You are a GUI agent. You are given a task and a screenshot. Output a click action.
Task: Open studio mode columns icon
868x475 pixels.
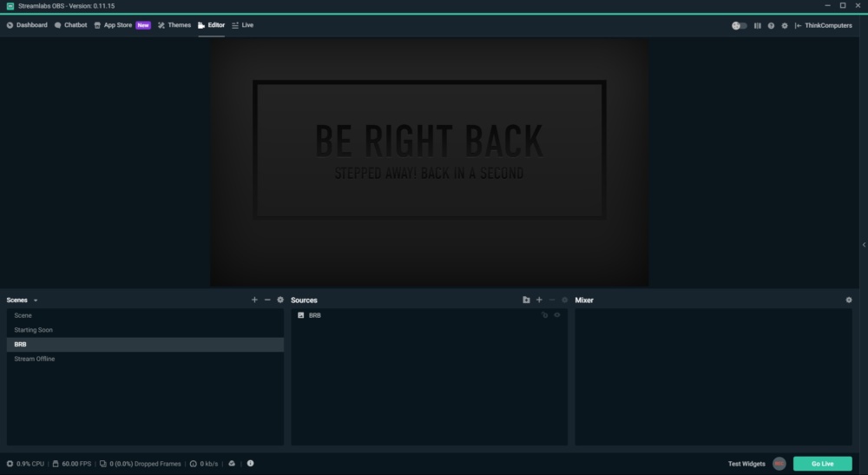click(757, 25)
